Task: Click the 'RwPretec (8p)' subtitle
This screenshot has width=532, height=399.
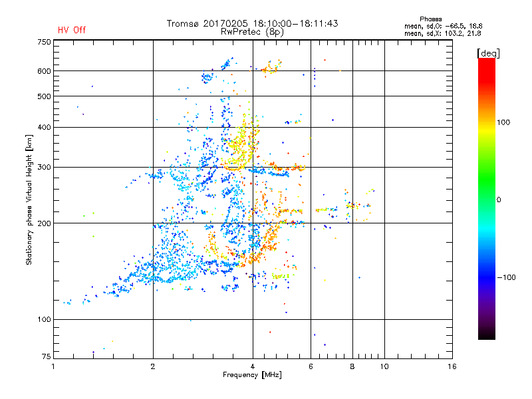Action: point(252,32)
